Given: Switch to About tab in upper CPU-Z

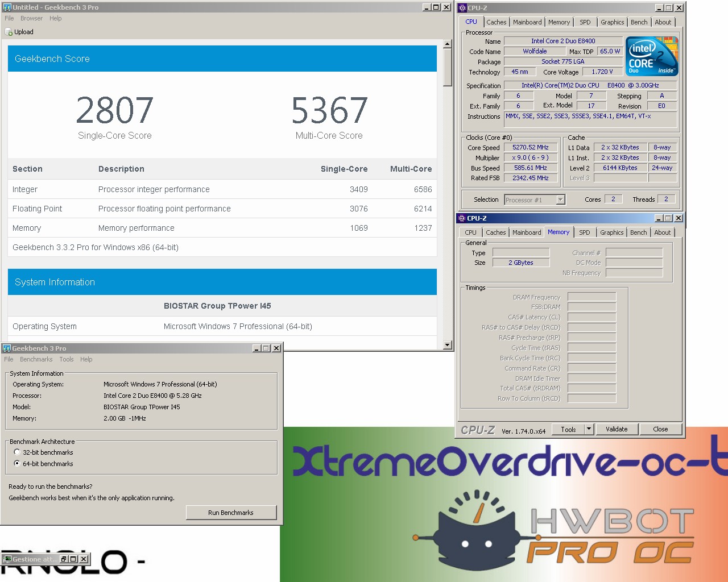Looking at the screenshot, I should 663,22.
